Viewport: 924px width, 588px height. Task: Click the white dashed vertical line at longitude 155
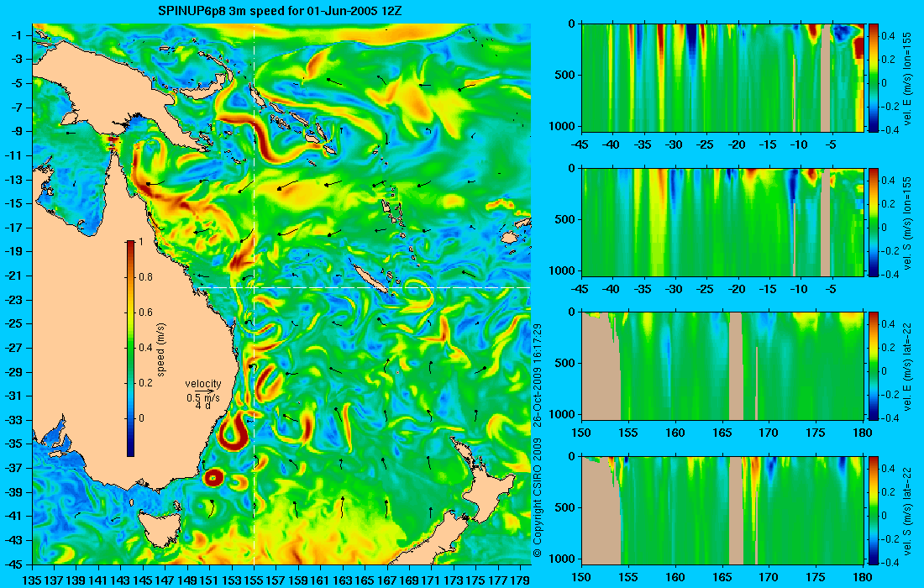[x=254, y=294]
